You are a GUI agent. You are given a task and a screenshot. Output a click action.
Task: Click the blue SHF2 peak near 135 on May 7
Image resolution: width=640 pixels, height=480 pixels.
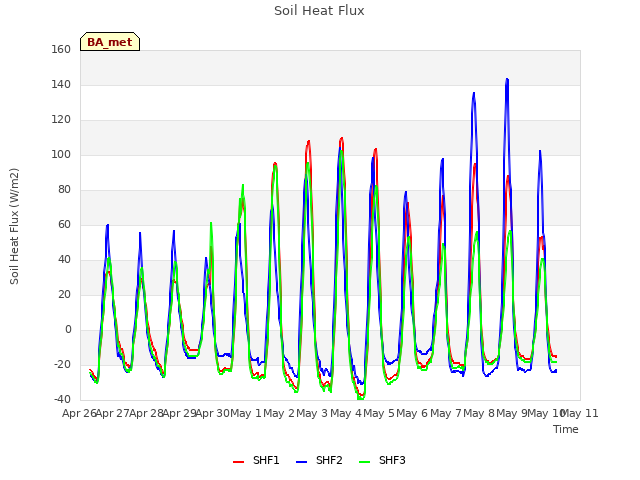474,93
